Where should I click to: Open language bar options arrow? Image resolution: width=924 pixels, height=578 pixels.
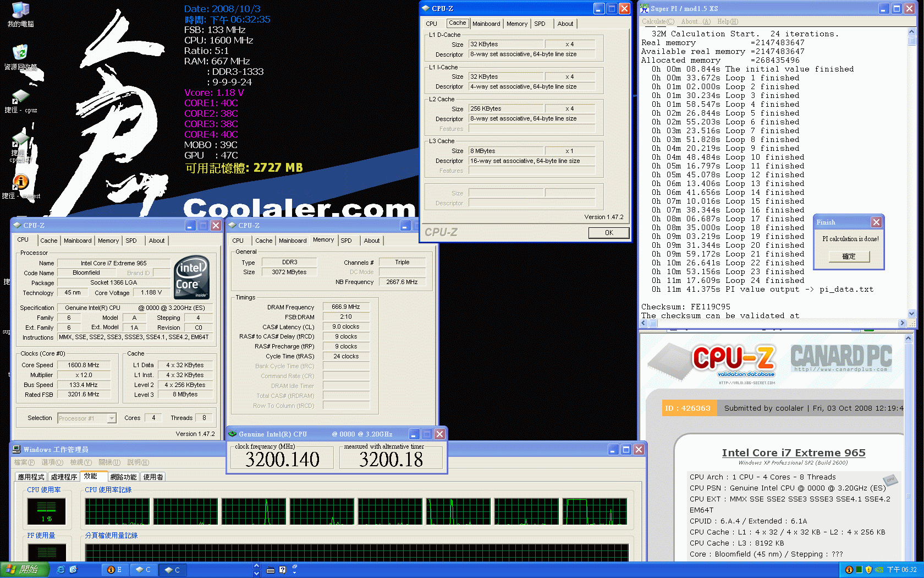coord(295,572)
